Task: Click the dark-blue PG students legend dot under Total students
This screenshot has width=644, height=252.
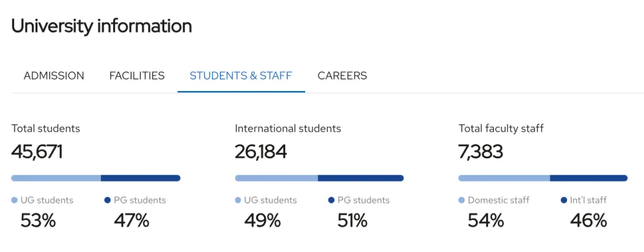Action: 108,200
